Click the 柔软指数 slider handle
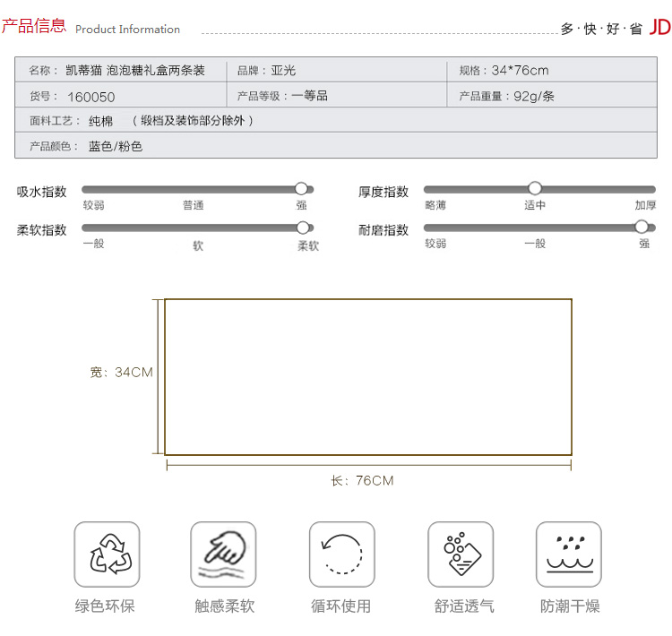Viewport: 672px width, 636px height. coord(303,228)
